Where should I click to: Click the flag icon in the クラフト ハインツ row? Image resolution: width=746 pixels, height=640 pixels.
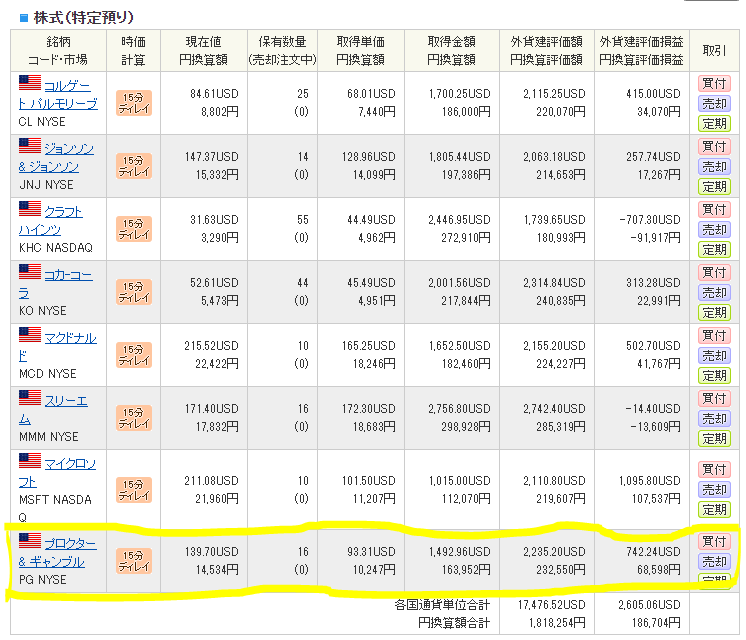point(29,212)
